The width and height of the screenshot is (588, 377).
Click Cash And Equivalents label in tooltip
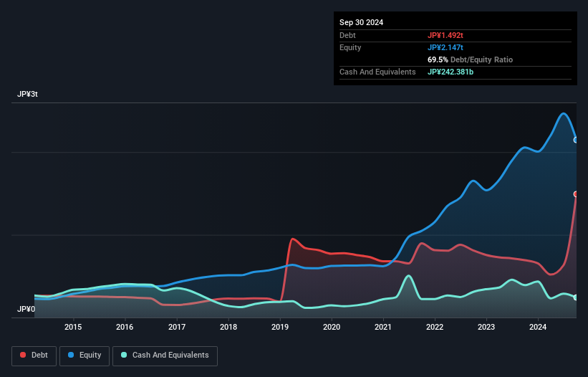click(377, 72)
